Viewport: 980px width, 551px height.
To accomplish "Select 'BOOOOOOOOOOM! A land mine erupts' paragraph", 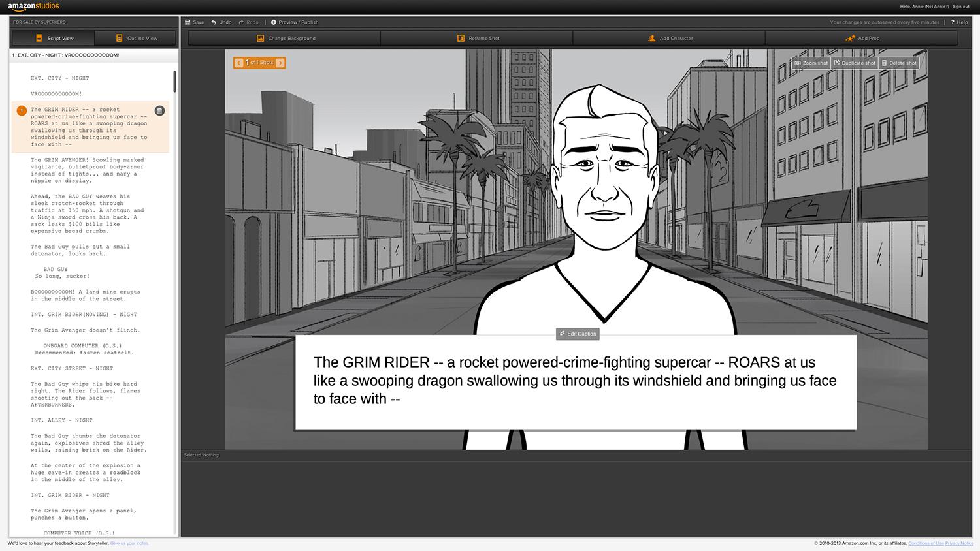I will click(x=85, y=296).
